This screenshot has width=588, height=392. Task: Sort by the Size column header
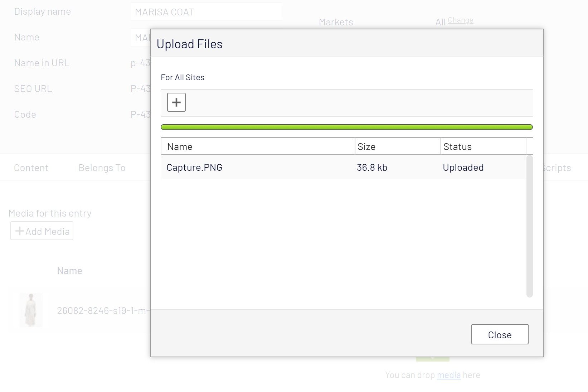click(397, 147)
